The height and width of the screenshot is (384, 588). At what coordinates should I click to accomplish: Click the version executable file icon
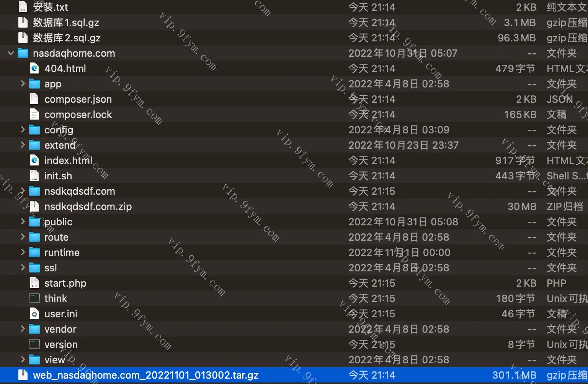(x=34, y=345)
